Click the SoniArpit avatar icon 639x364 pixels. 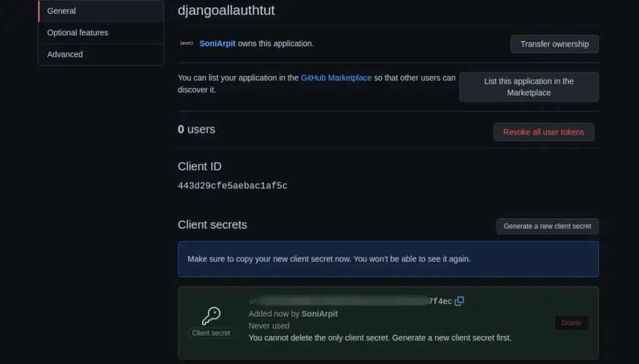187,43
